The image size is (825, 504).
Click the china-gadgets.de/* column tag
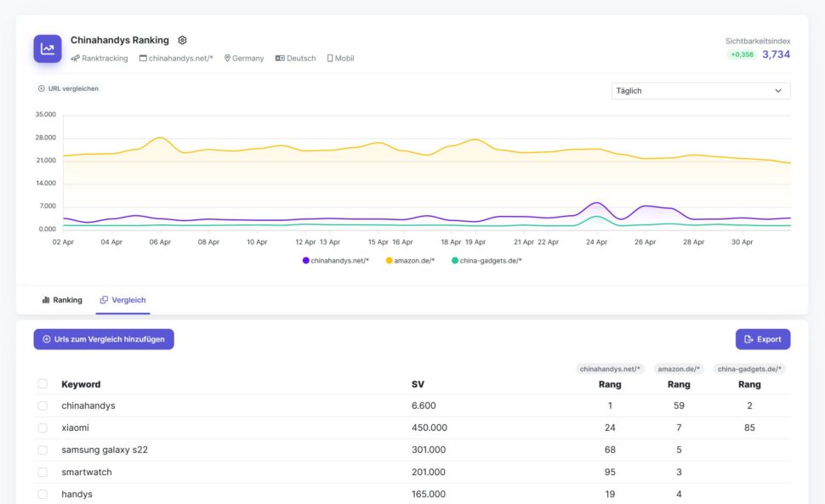(x=749, y=369)
